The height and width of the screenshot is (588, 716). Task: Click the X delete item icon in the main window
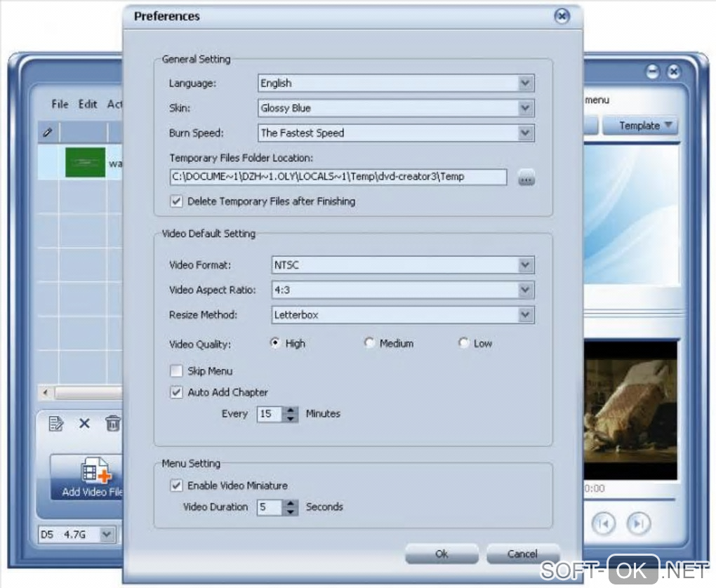[84, 424]
